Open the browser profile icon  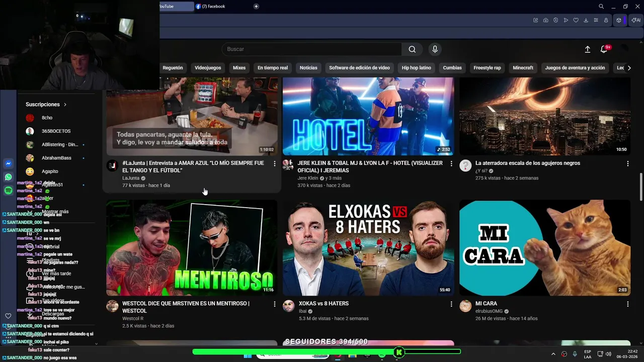606,20
